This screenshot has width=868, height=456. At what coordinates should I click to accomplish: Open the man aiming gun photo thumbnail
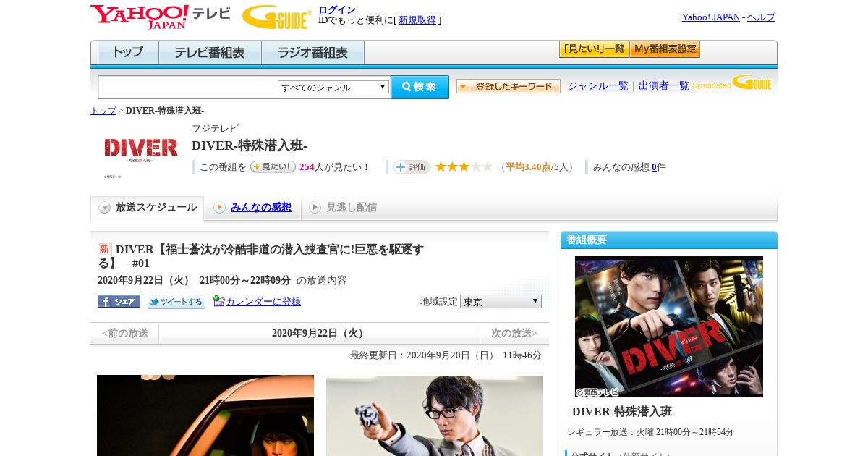pyautogui.click(x=435, y=415)
